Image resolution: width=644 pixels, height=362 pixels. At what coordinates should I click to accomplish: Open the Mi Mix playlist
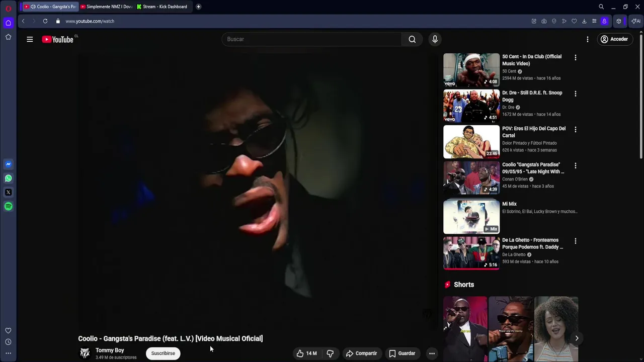tap(471, 216)
